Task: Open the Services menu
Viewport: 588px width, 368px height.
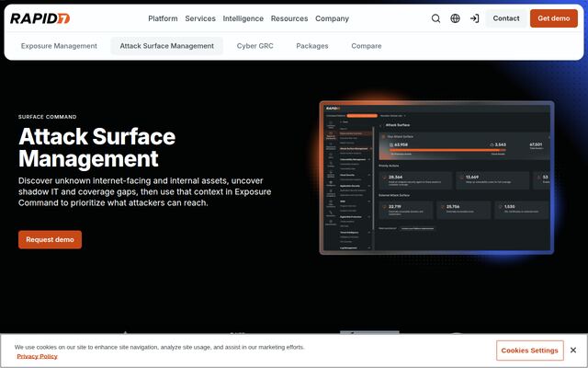Action: tap(200, 18)
